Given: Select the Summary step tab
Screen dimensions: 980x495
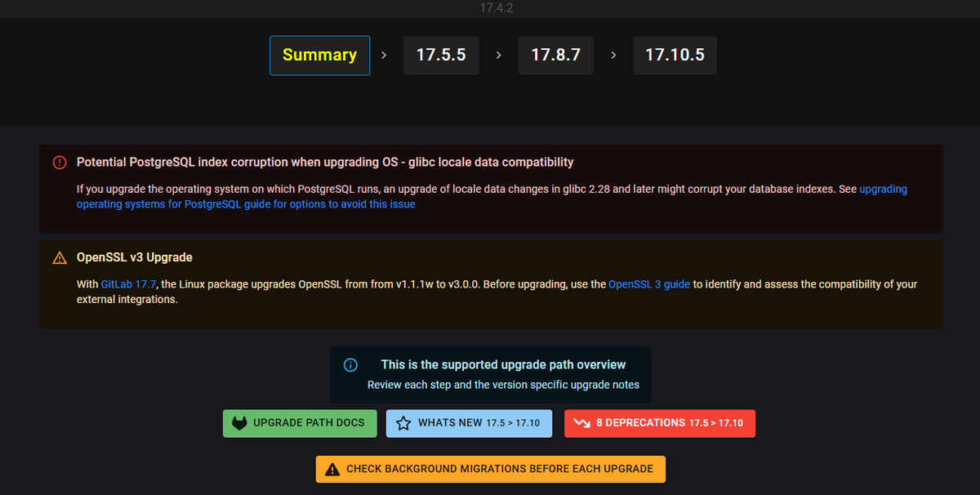Looking at the screenshot, I should (x=319, y=56).
